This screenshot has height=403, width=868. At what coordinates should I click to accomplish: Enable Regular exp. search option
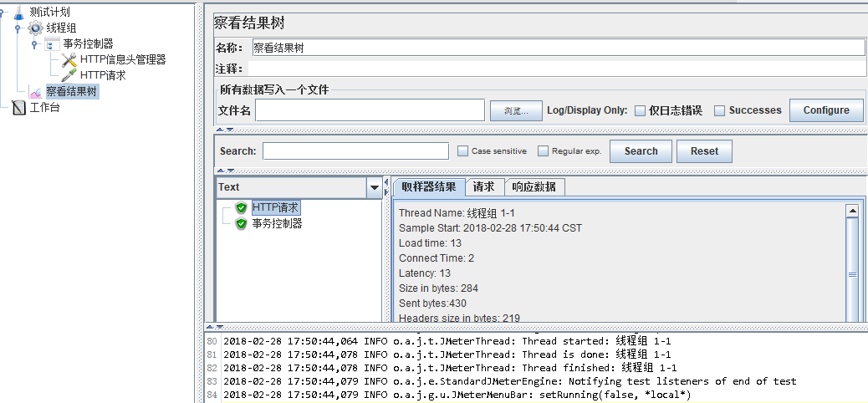click(x=543, y=151)
